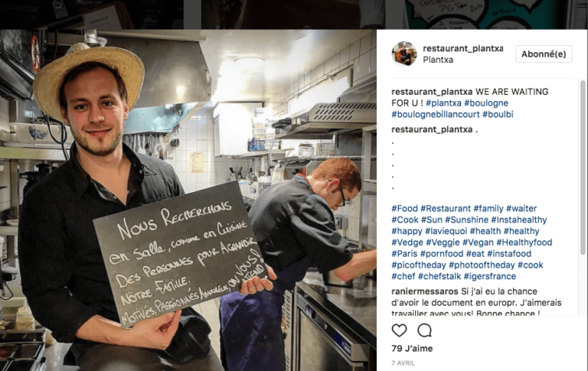Open raniermessaros commenter profile
Image resolution: width=588 pixels, height=371 pixels.
(425, 291)
